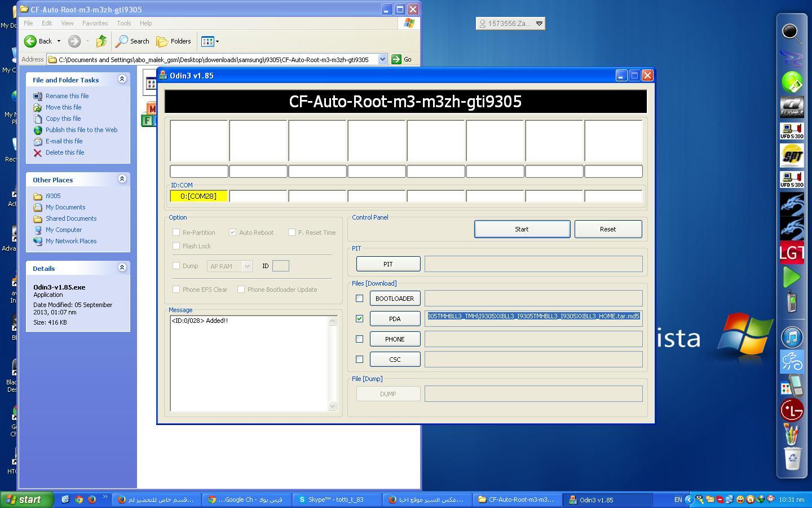Open the Views dropdown arrow in Explorer
The height and width of the screenshot is (508, 812).
(217, 41)
